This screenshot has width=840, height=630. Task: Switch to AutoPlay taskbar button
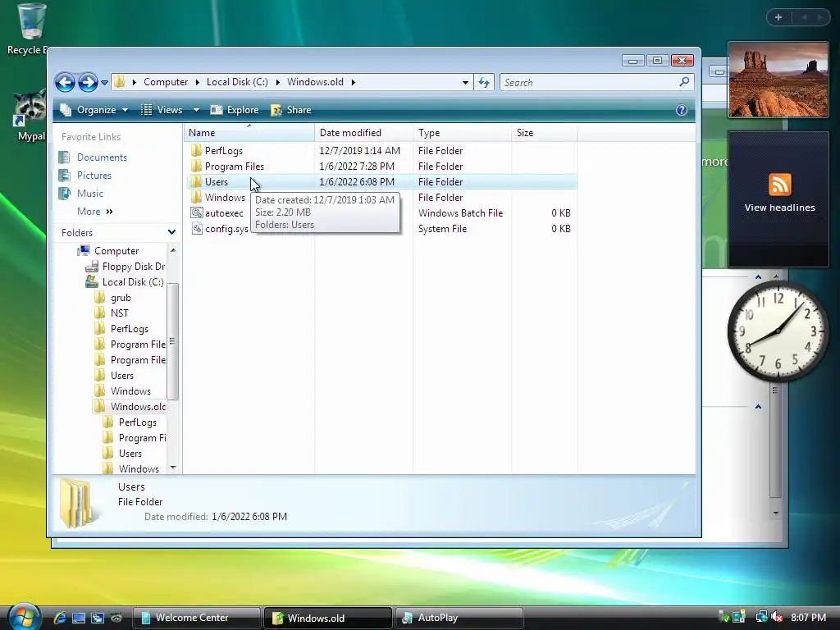pos(459,618)
